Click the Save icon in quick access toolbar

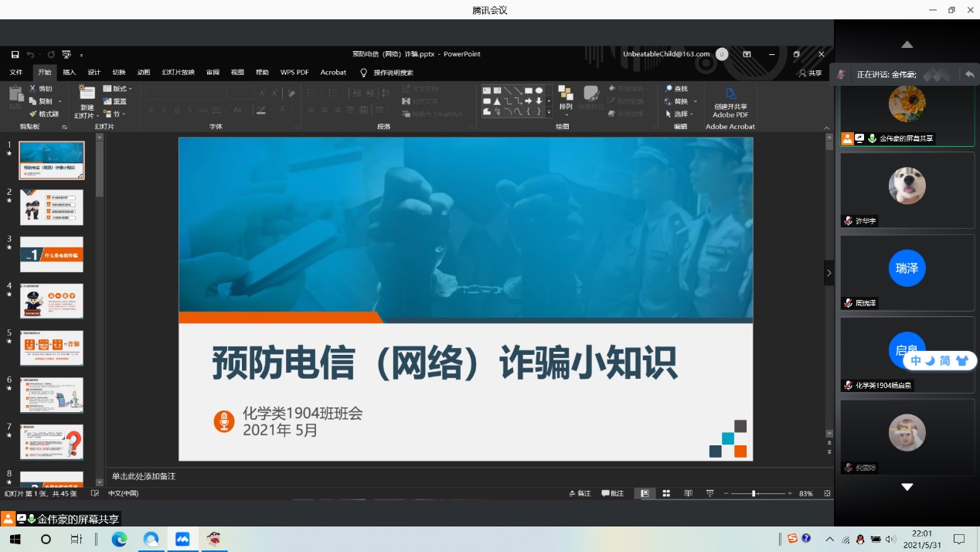point(15,54)
